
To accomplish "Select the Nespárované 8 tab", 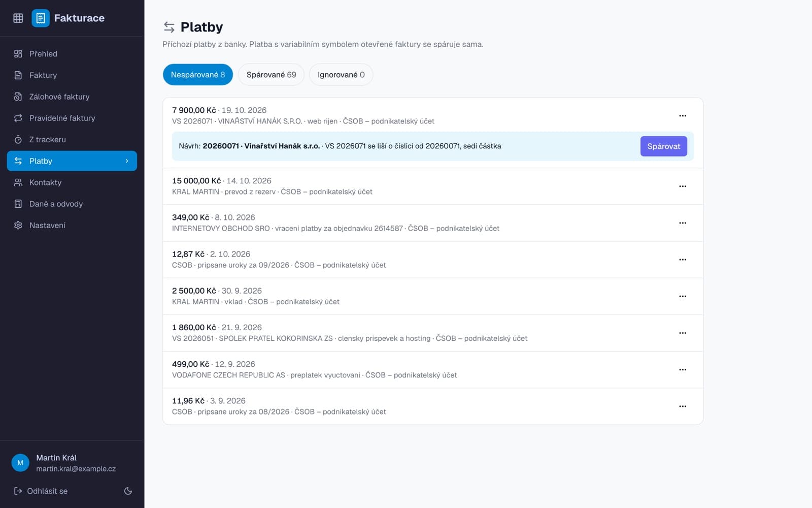I will pos(198,75).
